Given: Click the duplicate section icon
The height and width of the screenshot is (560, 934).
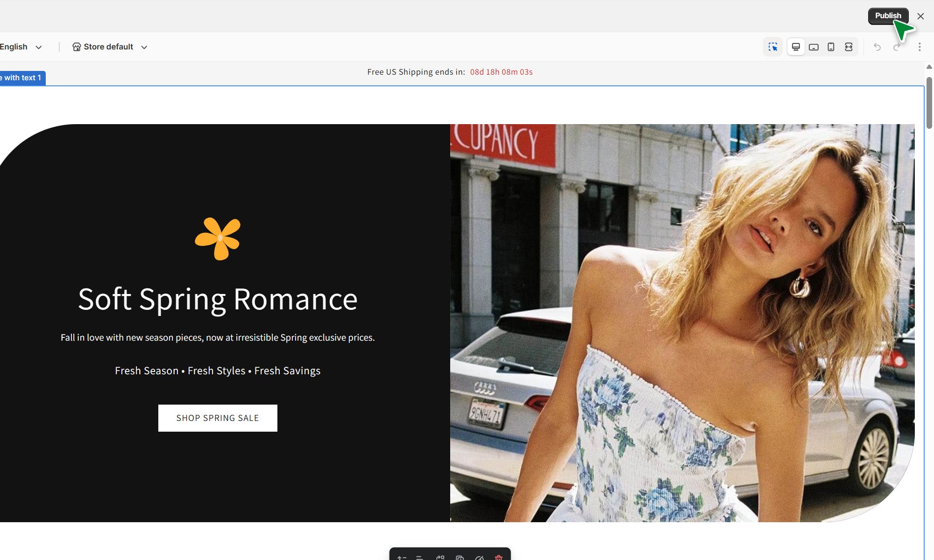Looking at the screenshot, I should (x=460, y=557).
